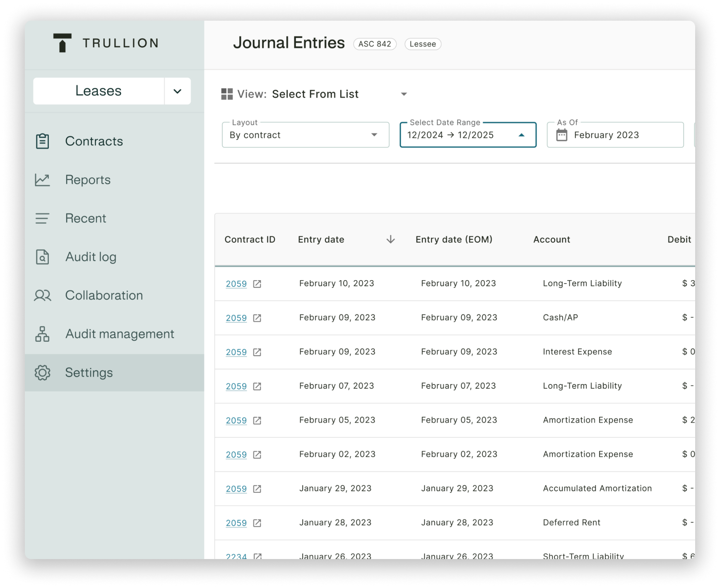Screen dimensions: 720x588
Task: Go to Audit management section
Action: pos(120,334)
